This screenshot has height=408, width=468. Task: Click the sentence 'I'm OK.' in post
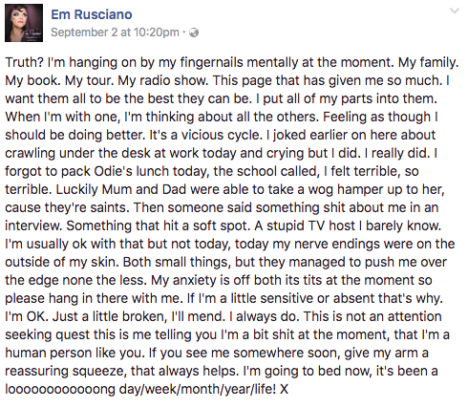point(27,316)
